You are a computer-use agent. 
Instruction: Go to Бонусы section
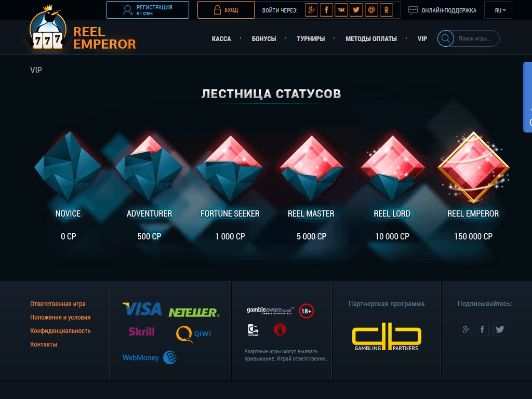(x=263, y=38)
